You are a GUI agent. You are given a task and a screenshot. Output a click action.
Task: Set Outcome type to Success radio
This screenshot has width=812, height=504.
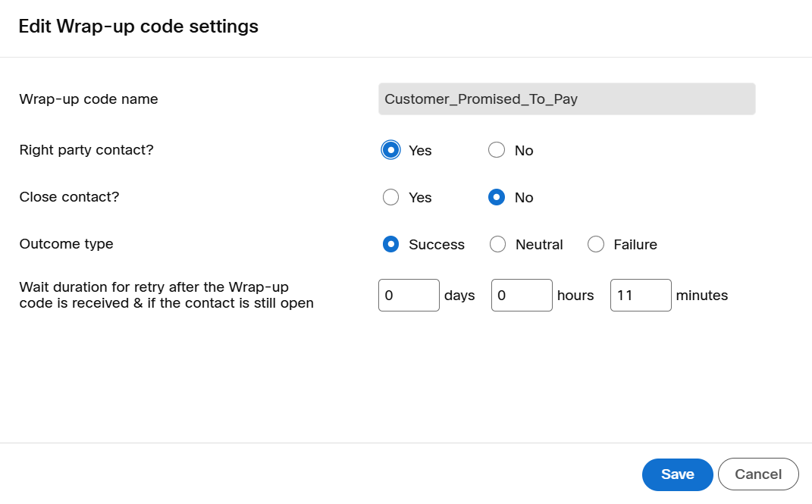390,244
